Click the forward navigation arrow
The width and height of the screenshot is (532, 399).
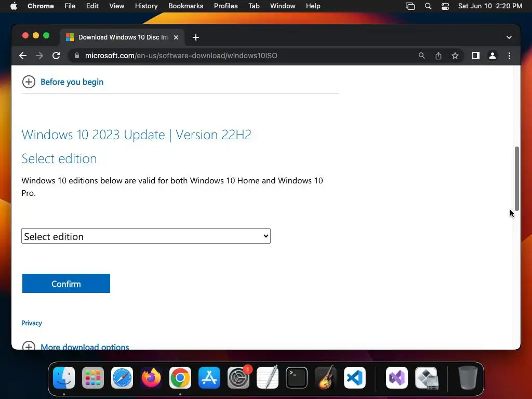point(39,56)
